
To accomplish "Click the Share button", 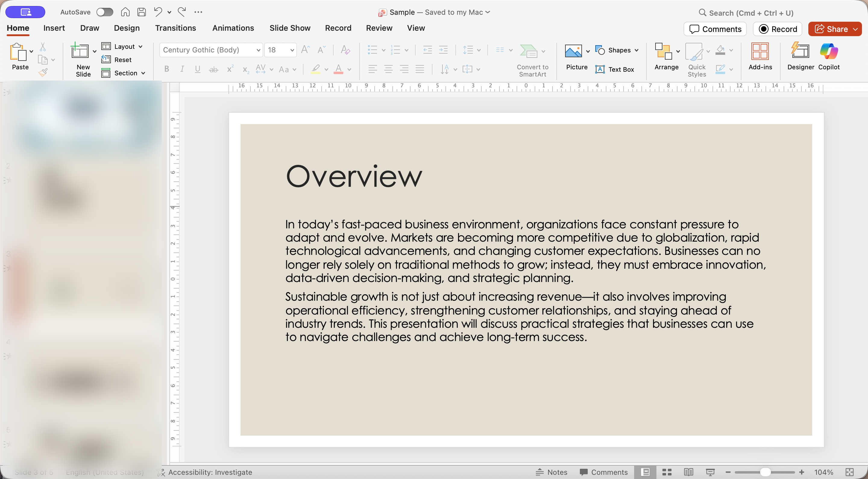I will point(830,29).
